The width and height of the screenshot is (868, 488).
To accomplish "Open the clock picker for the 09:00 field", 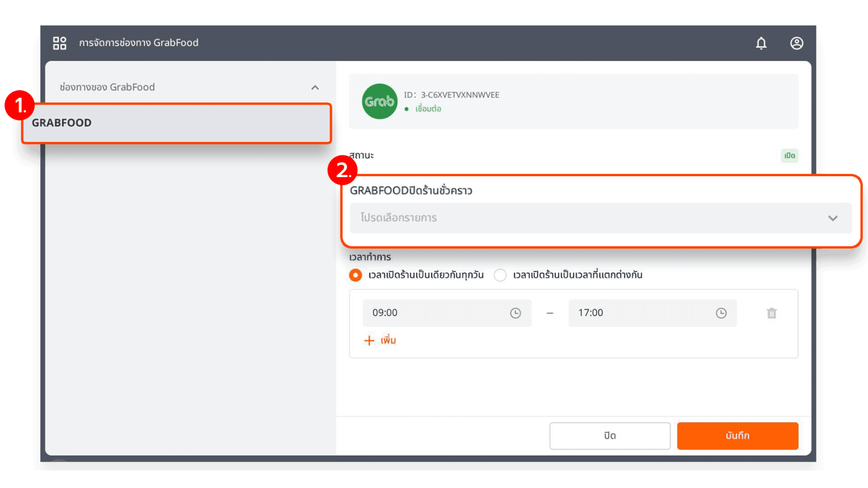I will 515,313.
